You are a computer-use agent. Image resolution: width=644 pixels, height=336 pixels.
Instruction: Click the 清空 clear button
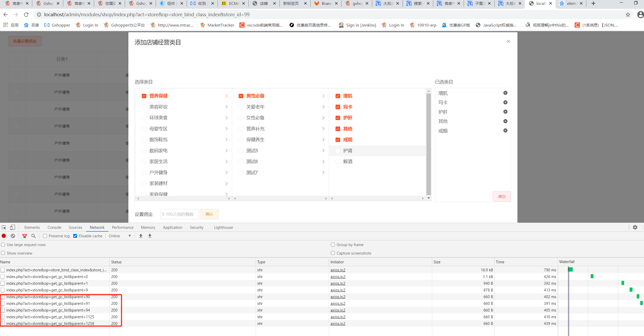[501, 196]
